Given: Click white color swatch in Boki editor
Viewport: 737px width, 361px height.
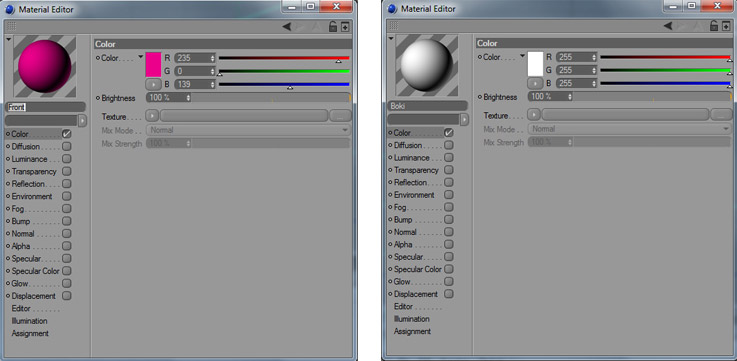Looking at the screenshot, I should point(535,63).
